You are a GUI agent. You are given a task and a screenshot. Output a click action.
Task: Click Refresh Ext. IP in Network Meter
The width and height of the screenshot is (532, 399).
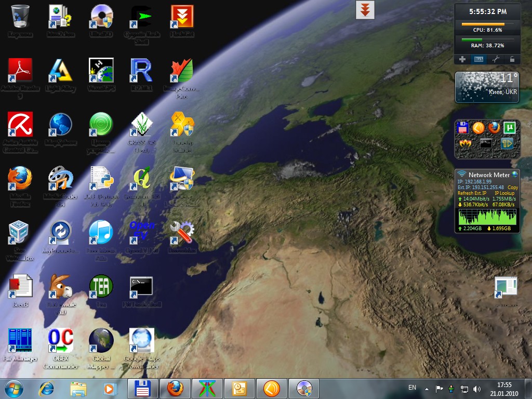pos(472,193)
